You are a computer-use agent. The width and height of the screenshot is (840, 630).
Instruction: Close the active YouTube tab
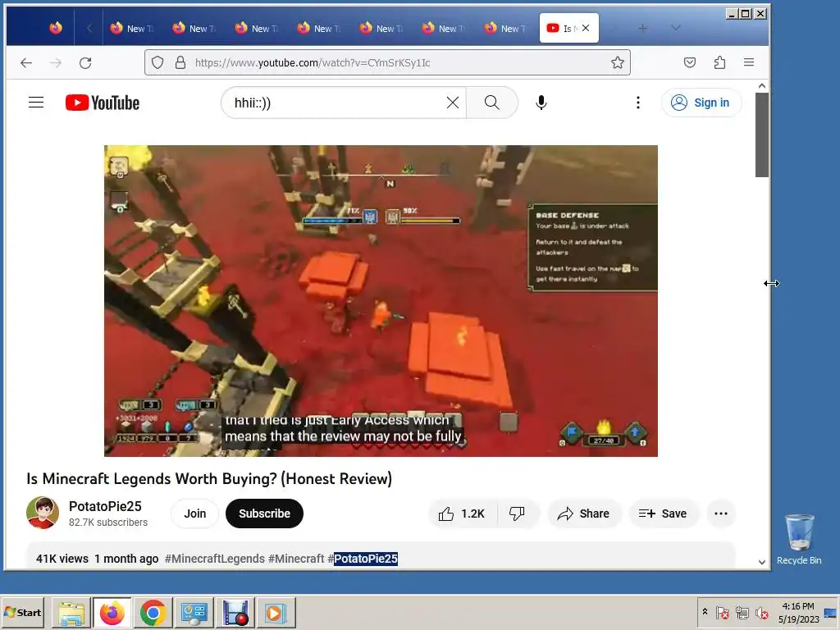[x=586, y=28]
